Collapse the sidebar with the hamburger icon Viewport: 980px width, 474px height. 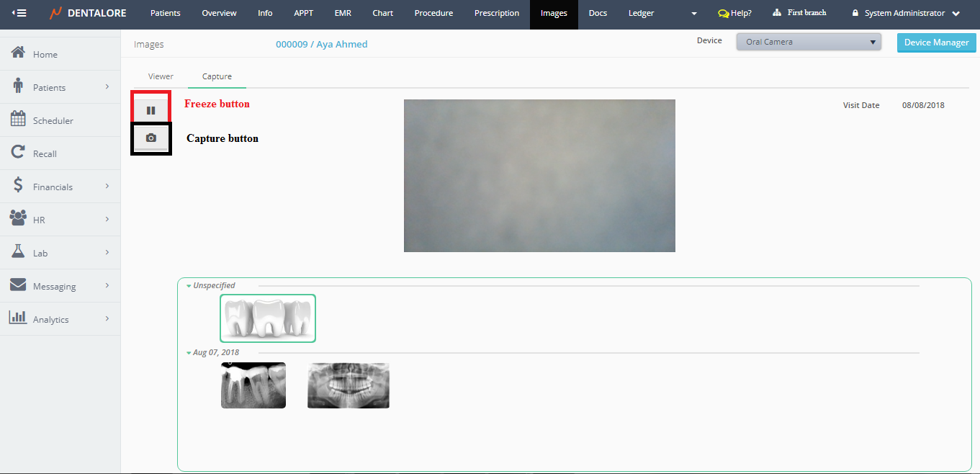pos(19,13)
